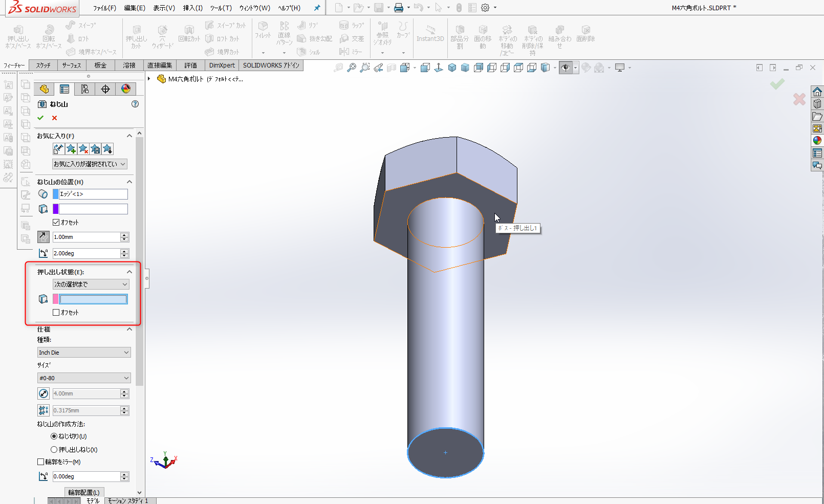Viewport: 824px width, 504px height.
Task: Click the print icon in top toolbar
Action: [398, 8]
